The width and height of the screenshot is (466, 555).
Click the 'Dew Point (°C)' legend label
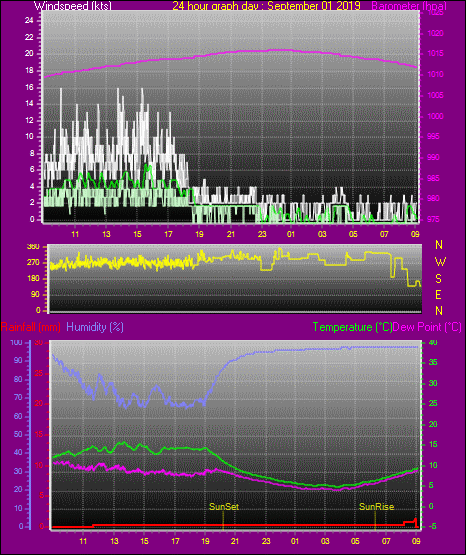427,327
